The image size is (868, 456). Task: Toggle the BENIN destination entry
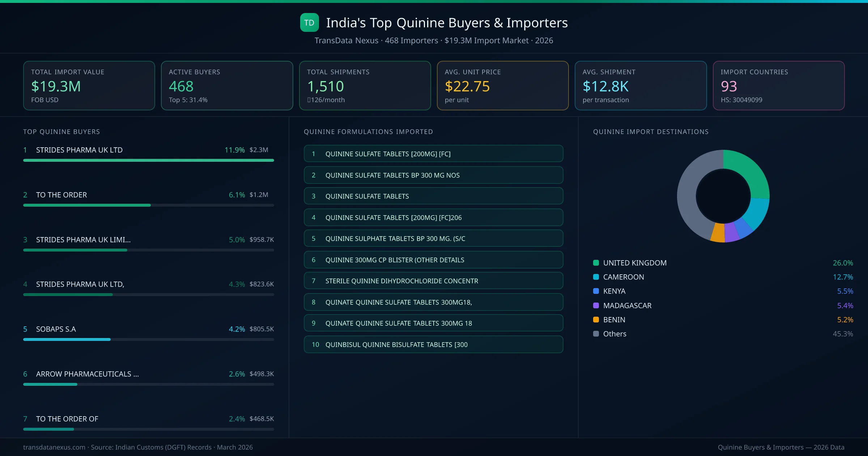coord(614,320)
